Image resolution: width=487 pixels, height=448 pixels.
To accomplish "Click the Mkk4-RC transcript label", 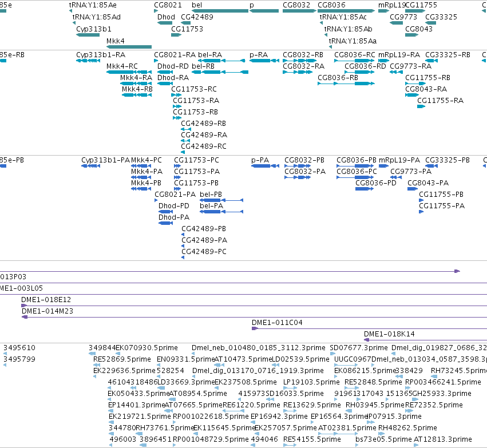I will (x=122, y=66).
